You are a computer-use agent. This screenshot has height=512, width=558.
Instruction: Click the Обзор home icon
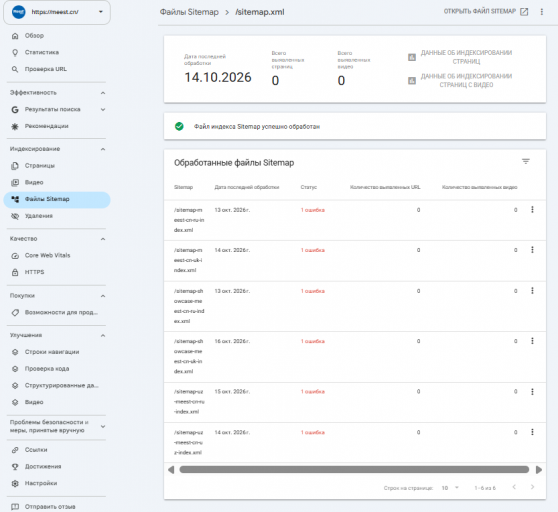tap(15, 36)
